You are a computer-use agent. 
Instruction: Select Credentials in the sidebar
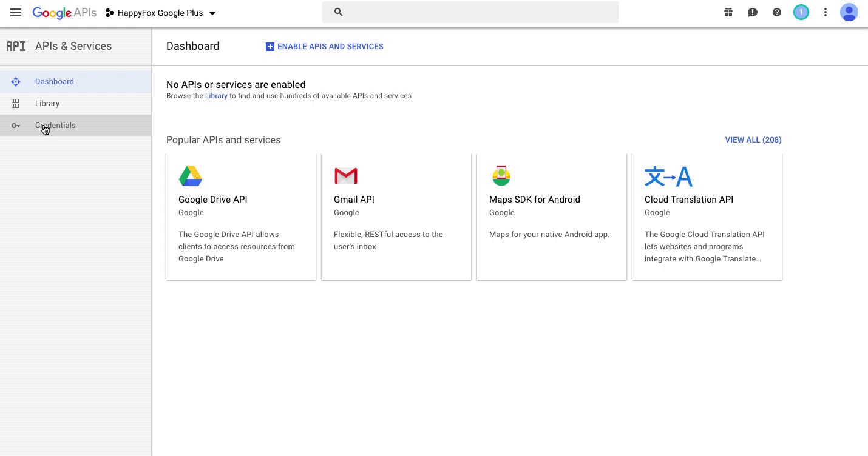[55, 126]
